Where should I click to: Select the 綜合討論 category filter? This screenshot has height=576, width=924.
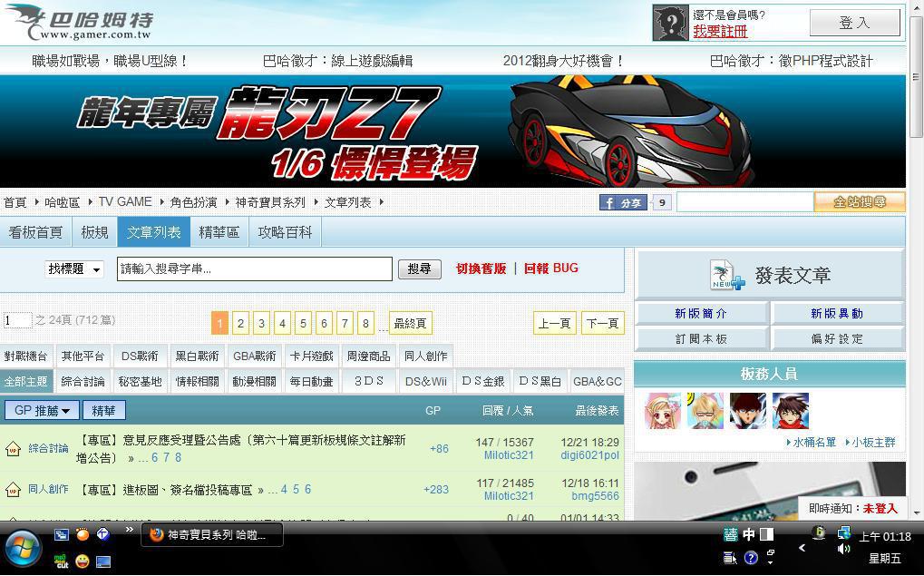(x=83, y=382)
